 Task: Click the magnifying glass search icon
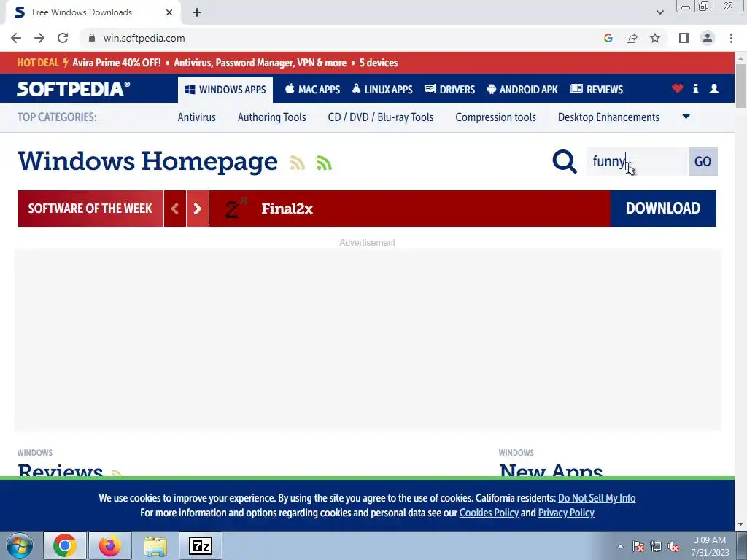click(565, 161)
